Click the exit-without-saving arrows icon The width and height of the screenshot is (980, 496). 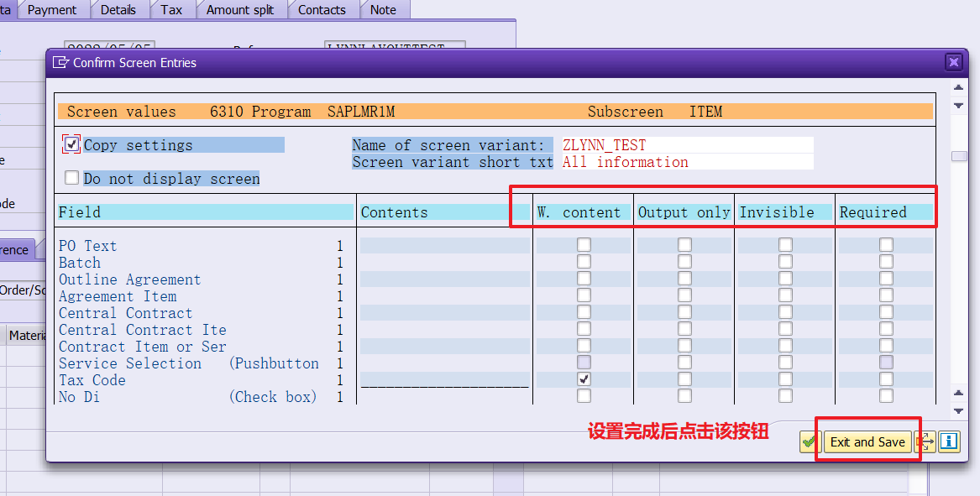pos(926,441)
